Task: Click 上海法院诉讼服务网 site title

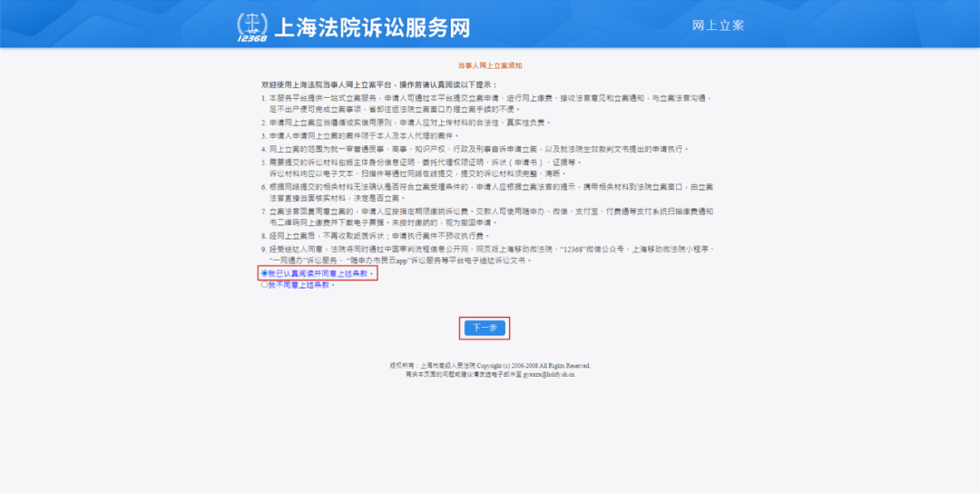Action: [x=372, y=27]
